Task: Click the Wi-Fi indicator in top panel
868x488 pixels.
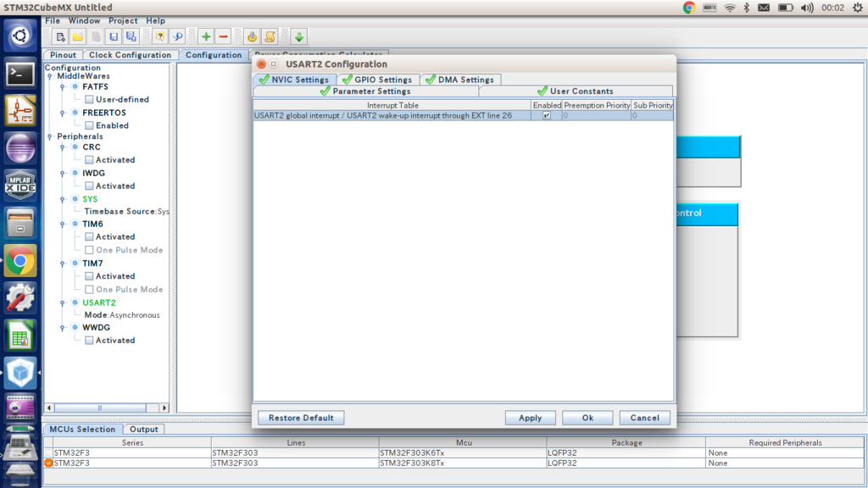Action: [x=730, y=8]
